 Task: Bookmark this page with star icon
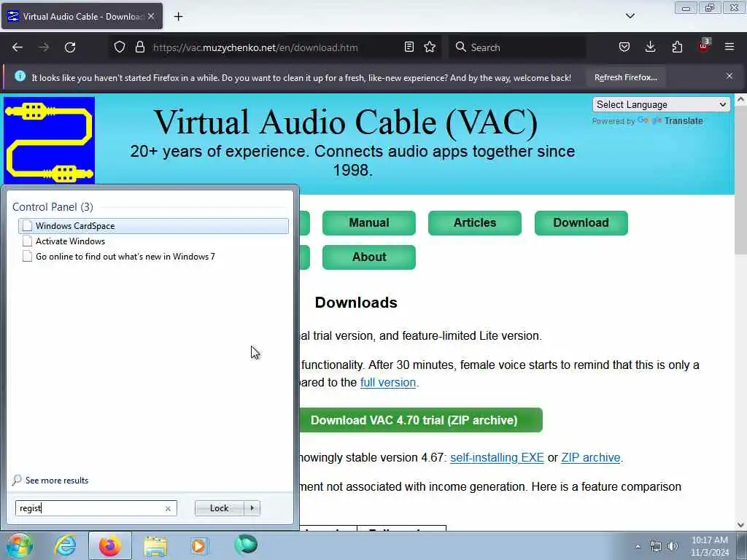tap(430, 47)
